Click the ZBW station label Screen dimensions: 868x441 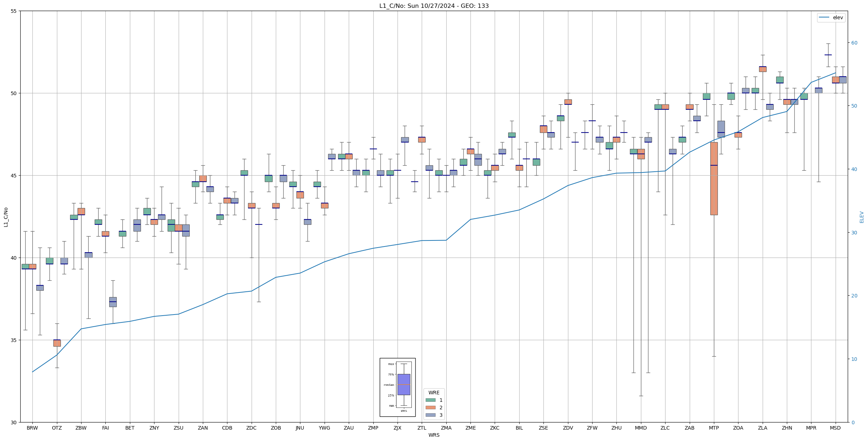[81, 428]
